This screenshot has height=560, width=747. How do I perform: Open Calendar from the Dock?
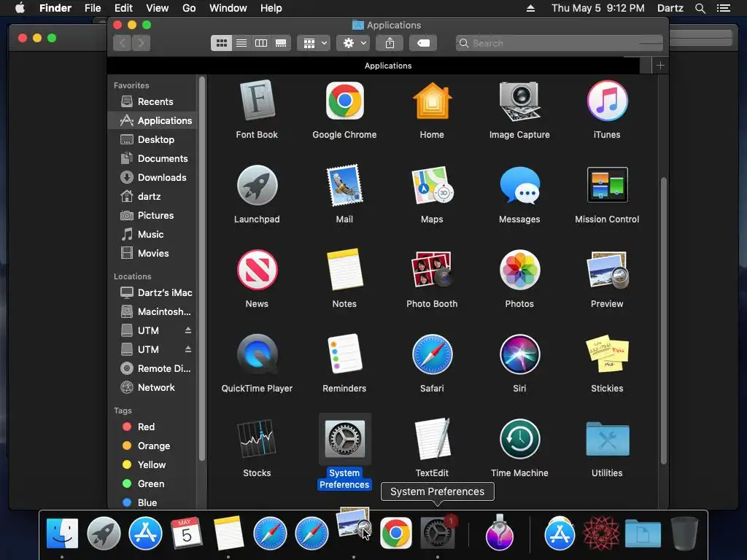pyautogui.click(x=187, y=533)
